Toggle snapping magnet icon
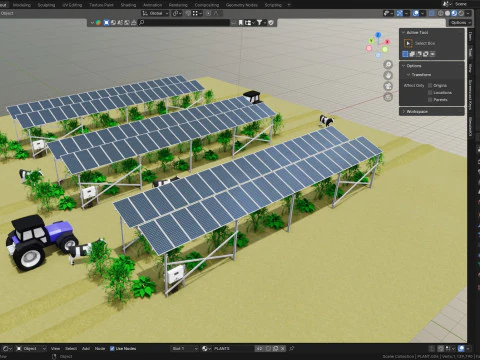The width and height of the screenshot is (480, 360). click(188, 13)
